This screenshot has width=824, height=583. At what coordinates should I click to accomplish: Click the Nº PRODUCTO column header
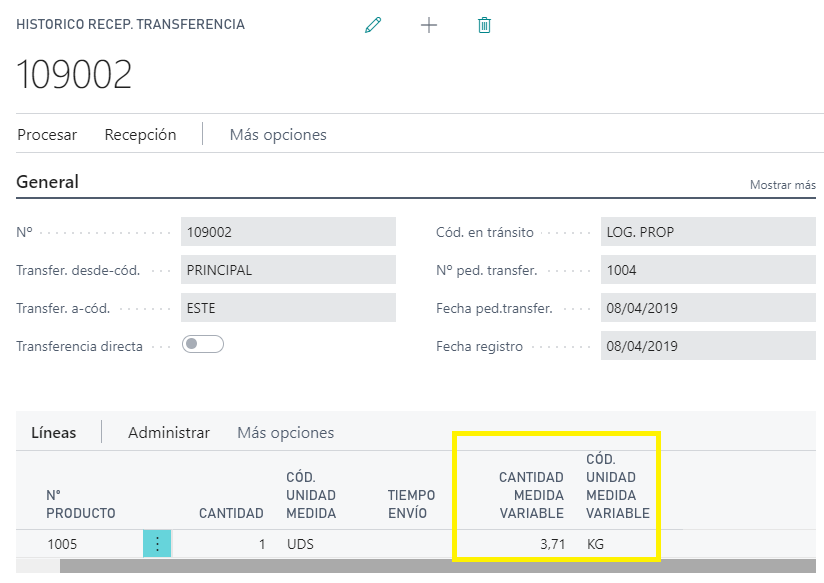(80, 504)
